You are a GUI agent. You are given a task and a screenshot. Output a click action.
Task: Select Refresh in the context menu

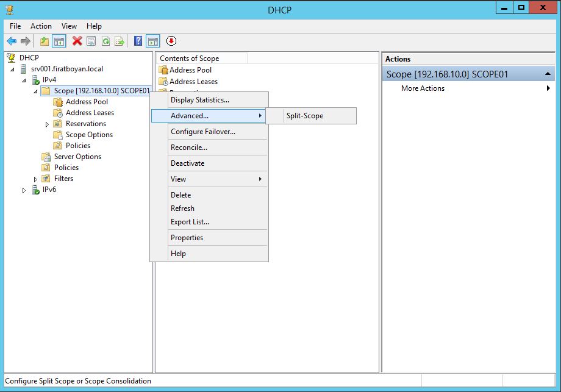(x=209, y=208)
